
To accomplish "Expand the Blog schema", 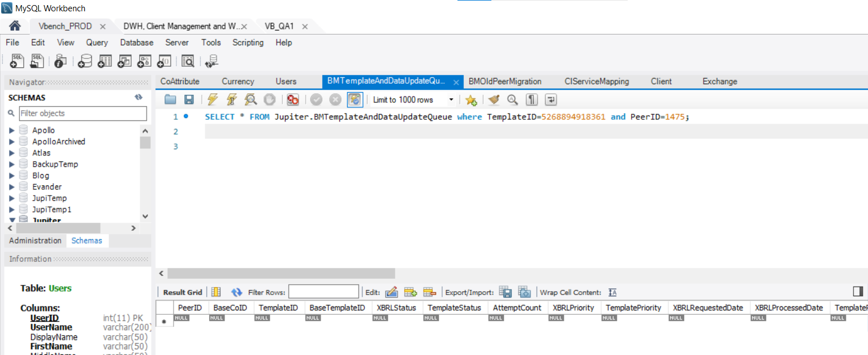I will (x=12, y=176).
